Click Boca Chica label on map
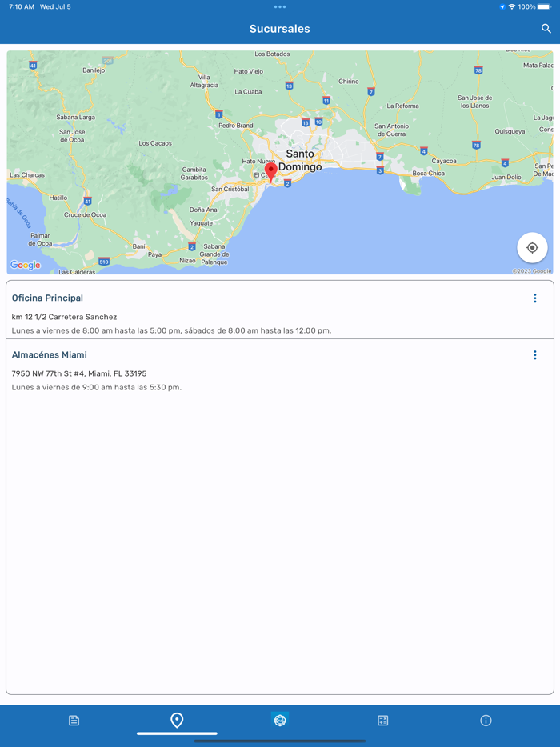 tap(429, 174)
